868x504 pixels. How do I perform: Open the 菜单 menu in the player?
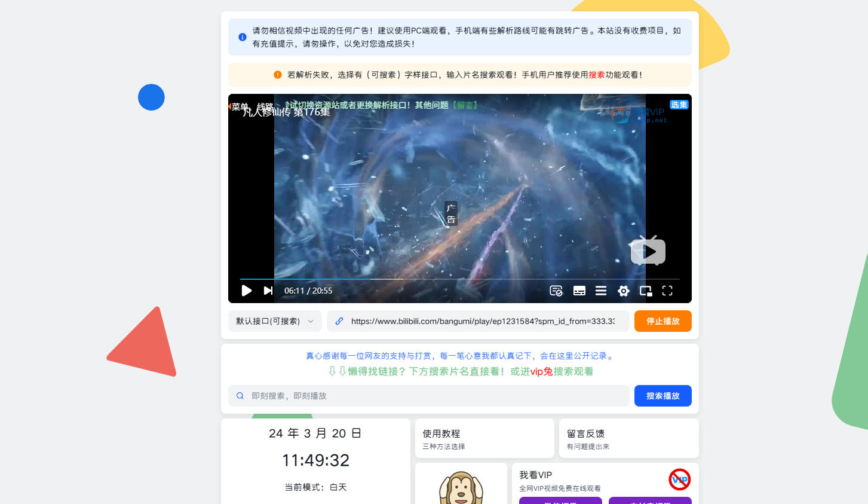(x=240, y=105)
